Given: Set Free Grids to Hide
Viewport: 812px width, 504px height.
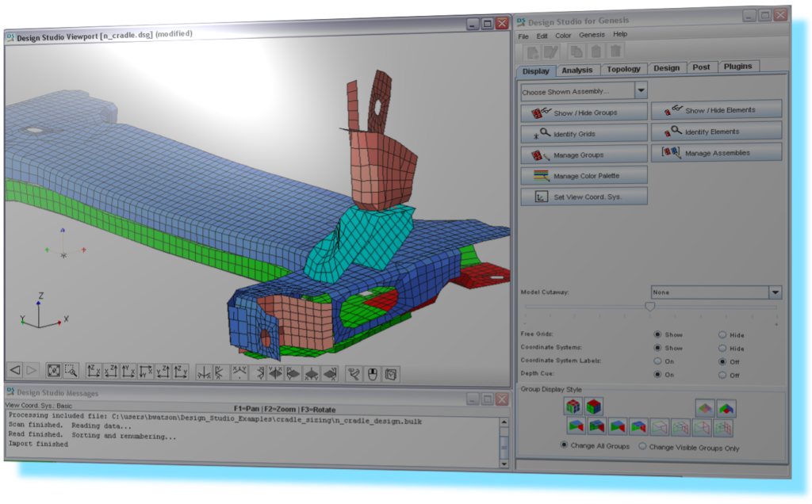Looking at the screenshot, I should point(722,334).
